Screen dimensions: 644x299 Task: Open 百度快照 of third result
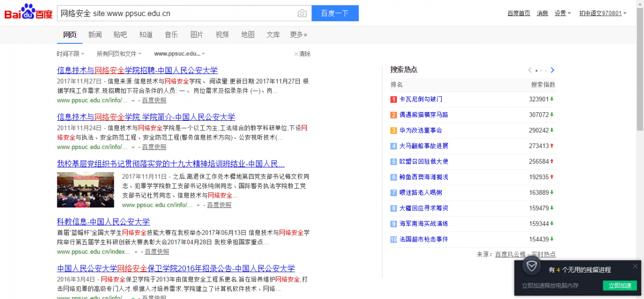tap(219, 205)
